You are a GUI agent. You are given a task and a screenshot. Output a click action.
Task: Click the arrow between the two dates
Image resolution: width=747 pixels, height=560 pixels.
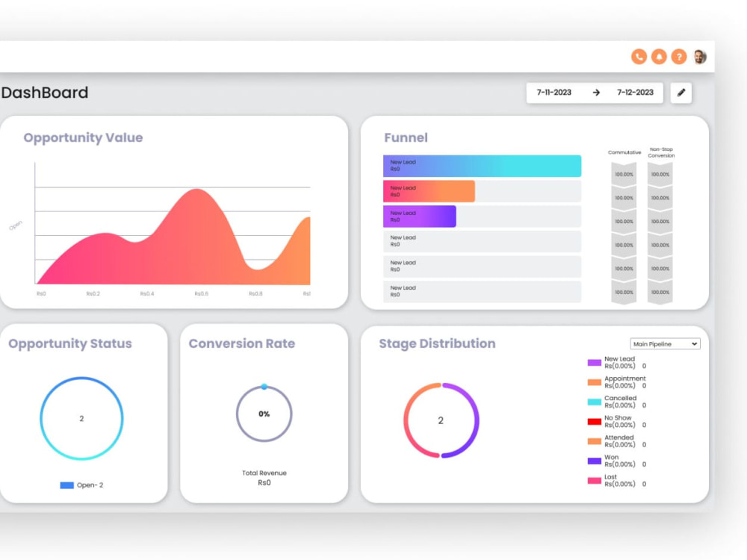[596, 93]
